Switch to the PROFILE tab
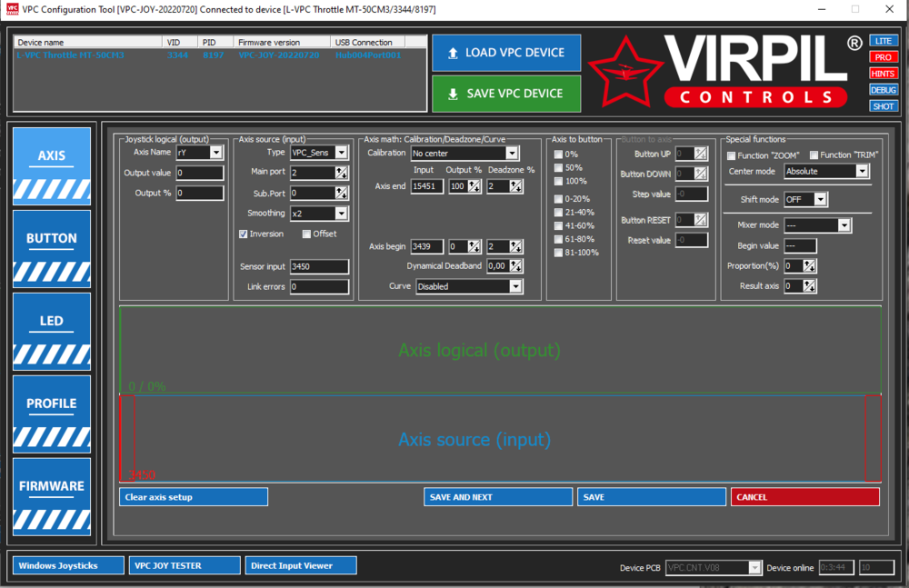The height and width of the screenshot is (588, 909). click(52, 414)
